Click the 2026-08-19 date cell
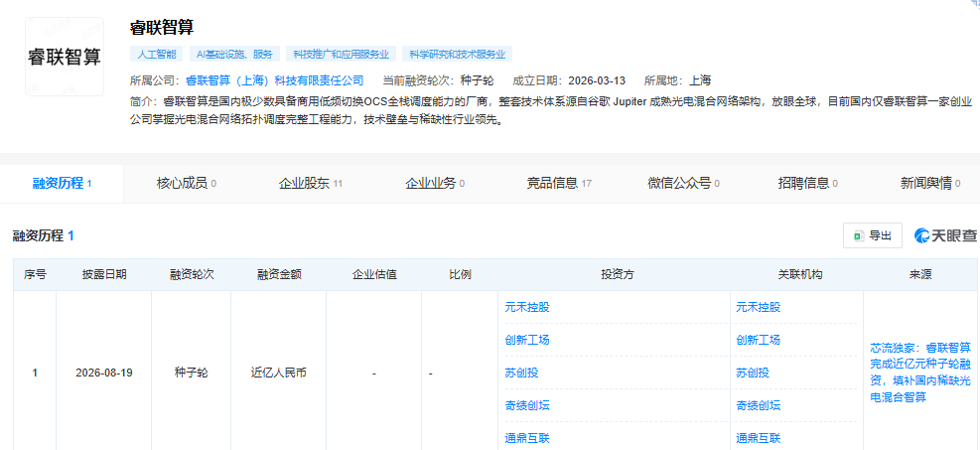The height and width of the screenshot is (450, 980). coord(103,374)
